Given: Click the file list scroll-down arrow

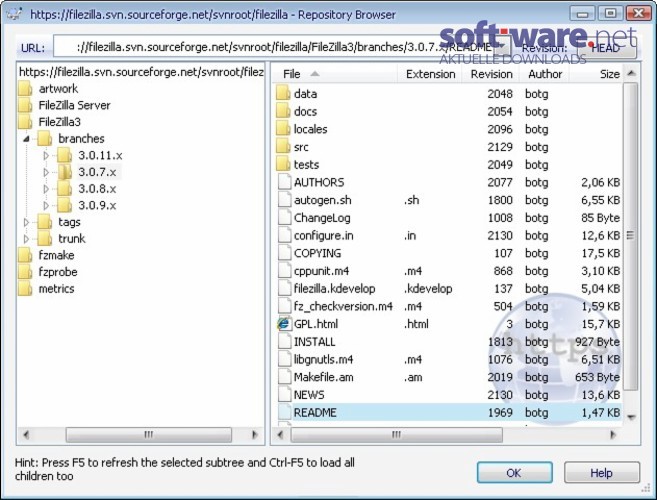Looking at the screenshot, I should point(631,417).
